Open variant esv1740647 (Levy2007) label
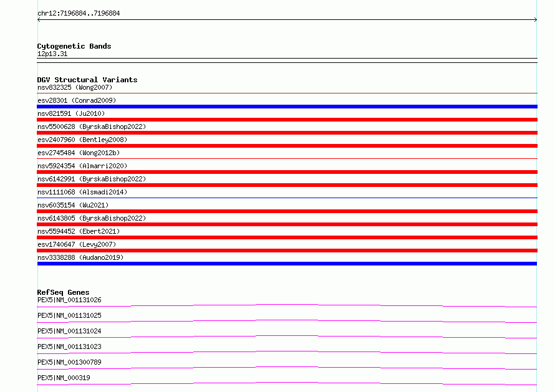 (77, 244)
